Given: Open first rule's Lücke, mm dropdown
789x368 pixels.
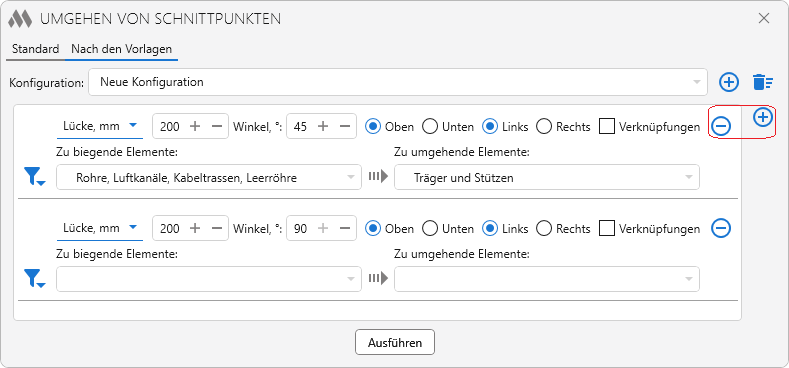Looking at the screenshot, I should 100,126.
